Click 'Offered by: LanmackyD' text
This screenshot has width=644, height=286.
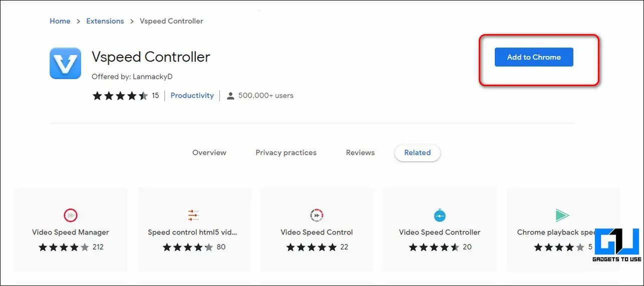(132, 77)
